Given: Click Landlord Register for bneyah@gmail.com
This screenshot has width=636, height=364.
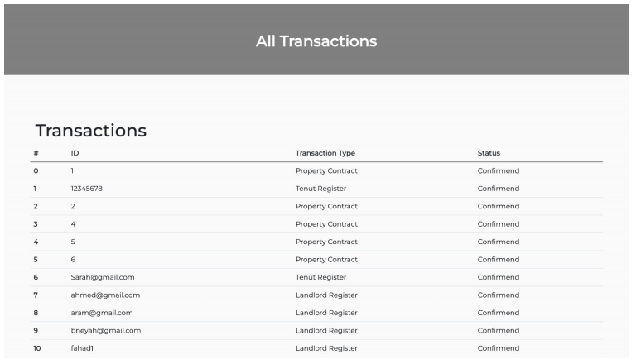Looking at the screenshot, I should click(x=326, y=331).
